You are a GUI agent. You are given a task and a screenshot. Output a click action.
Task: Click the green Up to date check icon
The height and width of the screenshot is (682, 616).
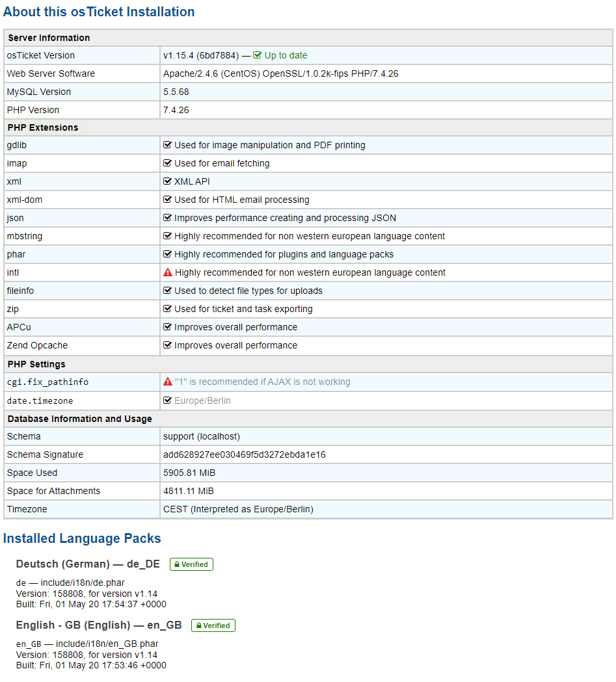point(257,55)
